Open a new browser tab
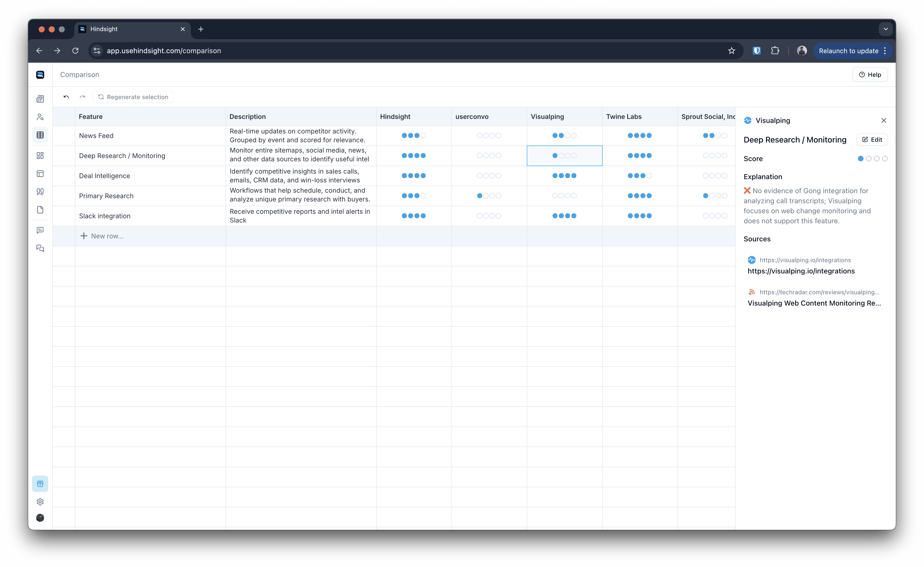 pyautogui.click(x=201, y=29)
